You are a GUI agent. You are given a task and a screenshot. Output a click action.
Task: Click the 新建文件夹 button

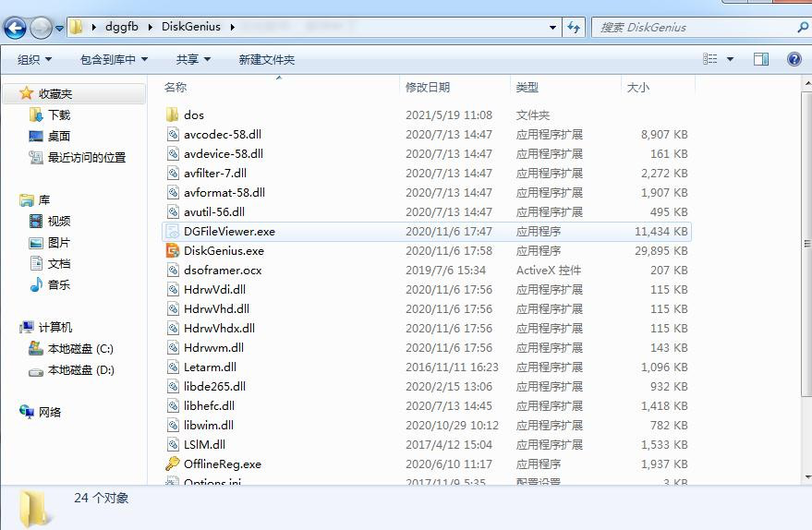[267, 59]
